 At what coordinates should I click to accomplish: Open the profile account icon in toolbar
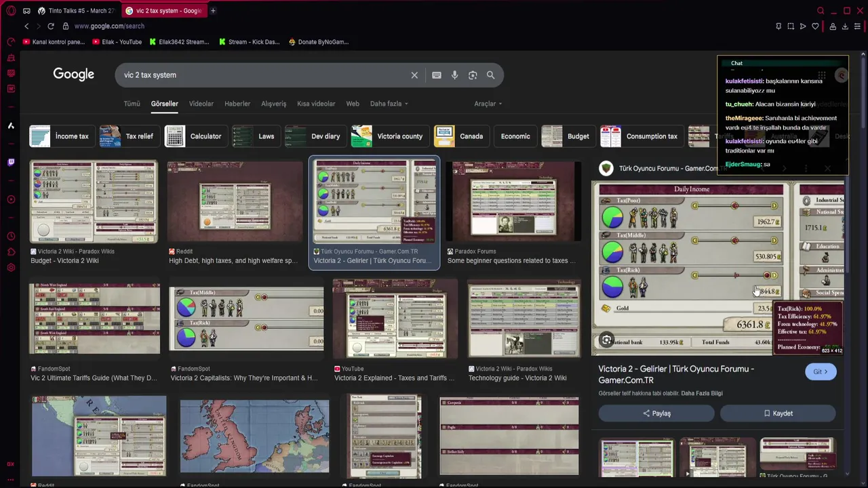(833, 26)
